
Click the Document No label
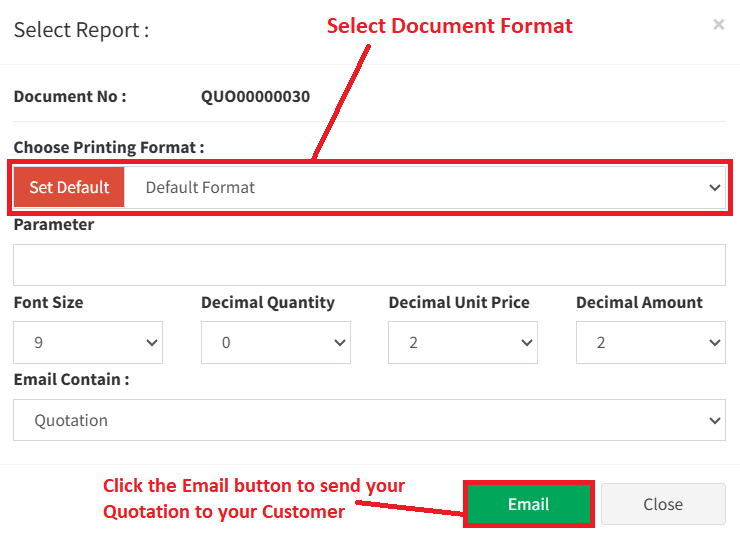[70, 97]
